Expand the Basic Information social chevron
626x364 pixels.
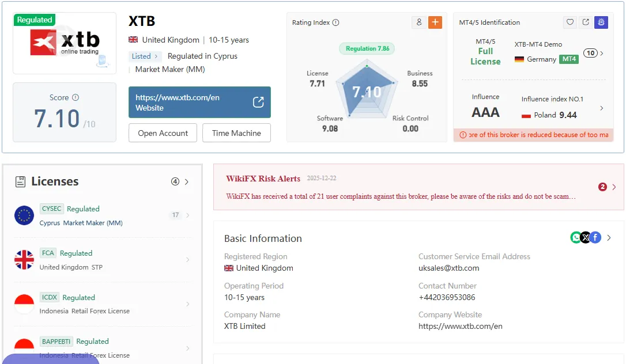coord(609,238)
